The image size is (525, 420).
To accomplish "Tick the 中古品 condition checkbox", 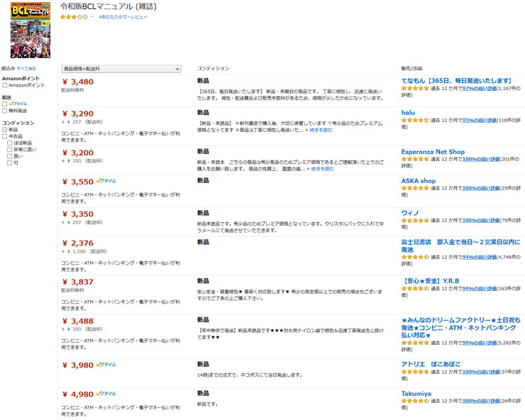I will pos(5,136).
